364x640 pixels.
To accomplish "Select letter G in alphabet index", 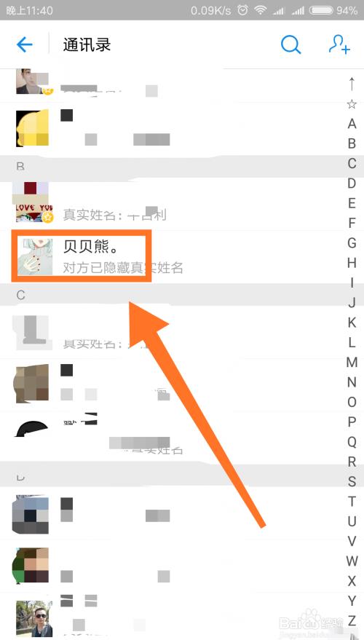I will point(352,243).
